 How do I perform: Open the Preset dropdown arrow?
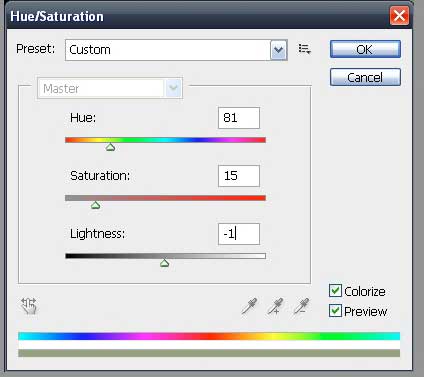(278, 50)
